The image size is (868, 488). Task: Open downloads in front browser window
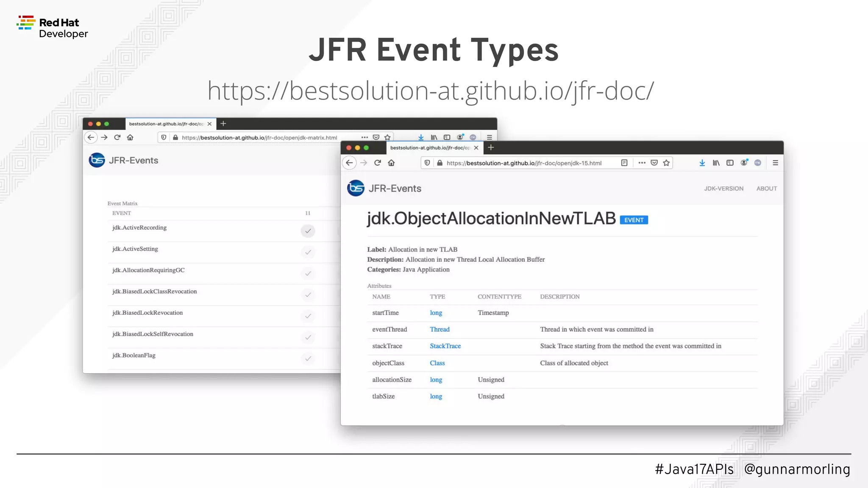pyautogui.click(x=702, y=163)
